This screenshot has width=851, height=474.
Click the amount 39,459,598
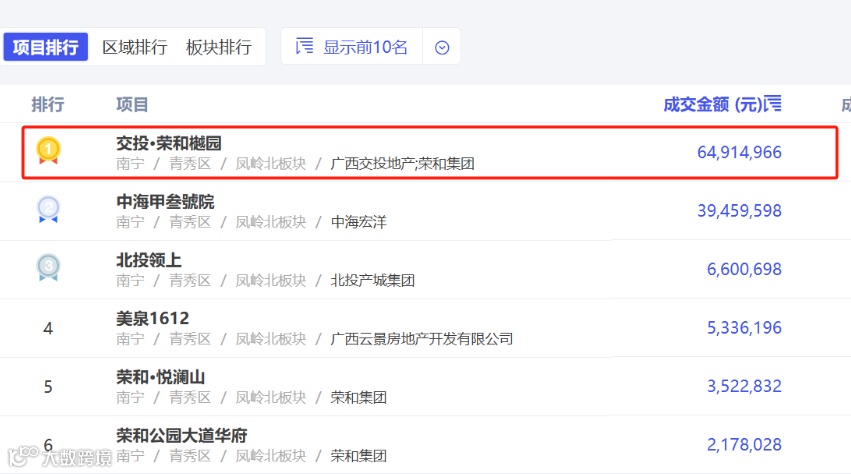click(x=739, y=211)
